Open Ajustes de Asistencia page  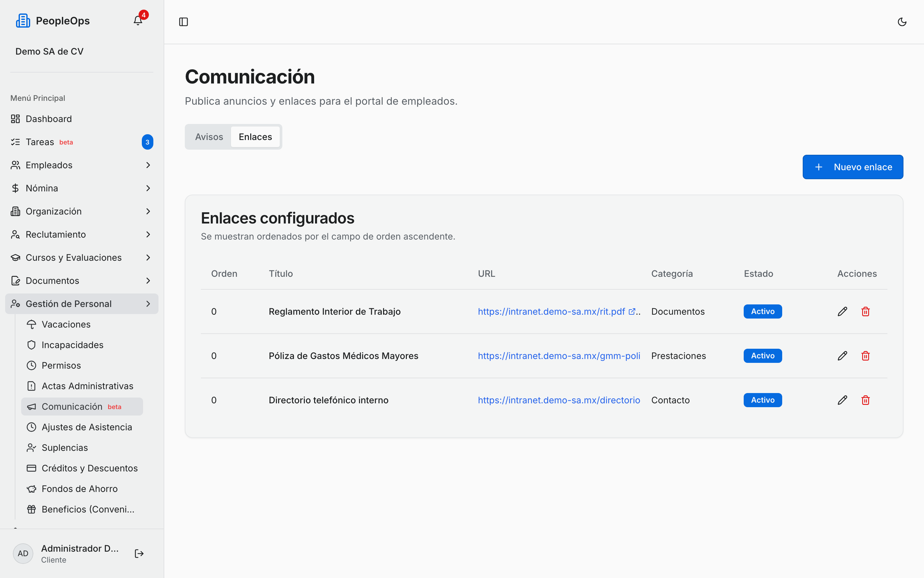coord(82,427)
